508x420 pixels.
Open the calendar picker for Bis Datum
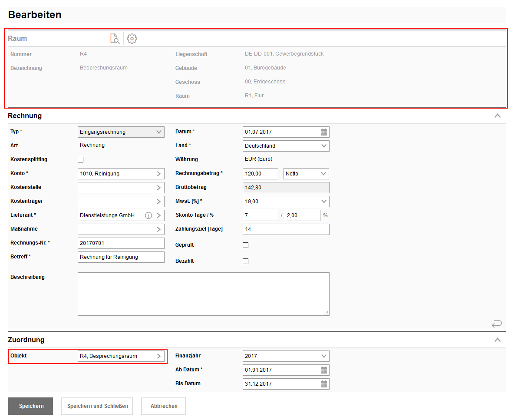coord(323,384)
